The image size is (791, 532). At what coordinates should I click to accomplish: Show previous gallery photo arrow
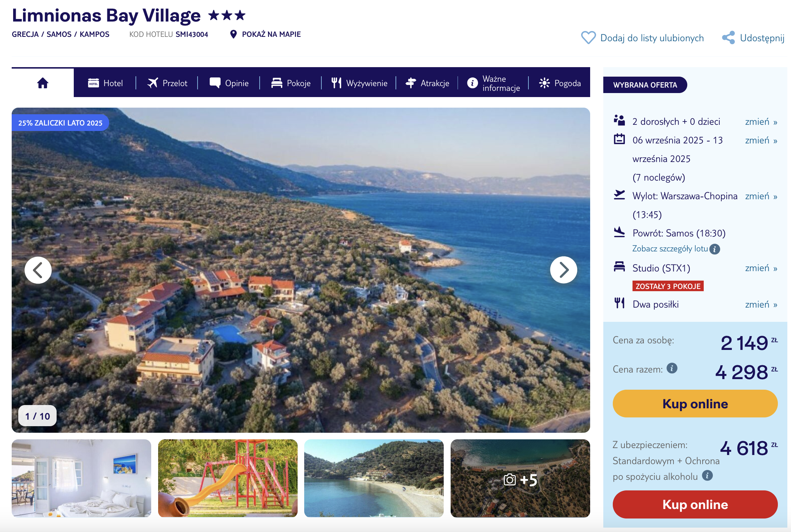coord(38,270)
